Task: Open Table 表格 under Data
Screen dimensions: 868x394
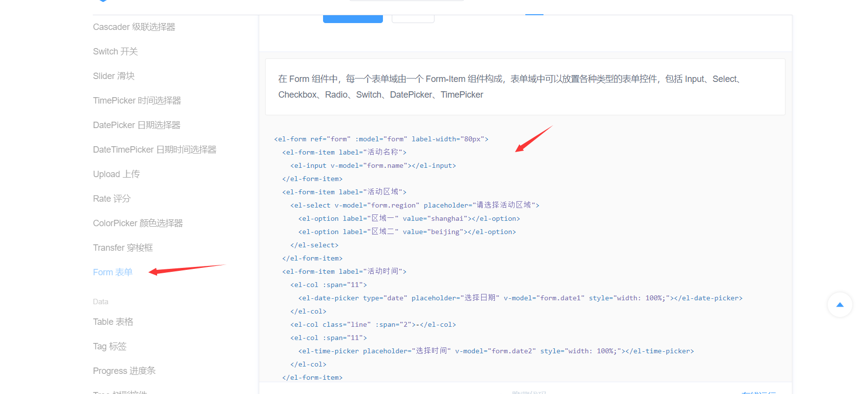Action: pyautogui.click(x=113, y=322)
